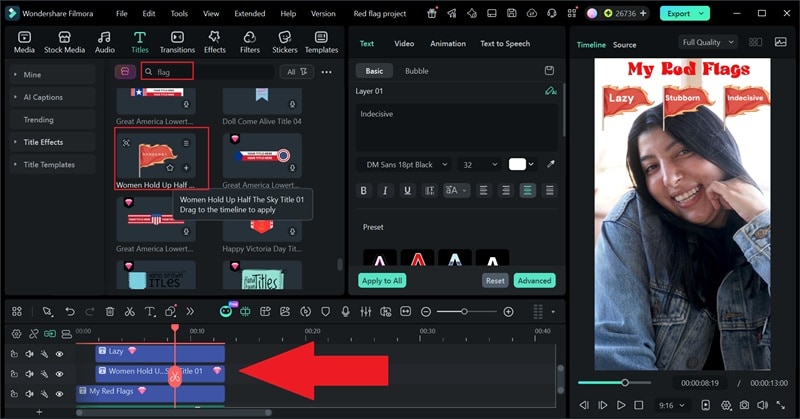This screenshot has width=800, height=419.
Task: Click the save preset icon beside Bubble
Action: click(x=549, y=70)
